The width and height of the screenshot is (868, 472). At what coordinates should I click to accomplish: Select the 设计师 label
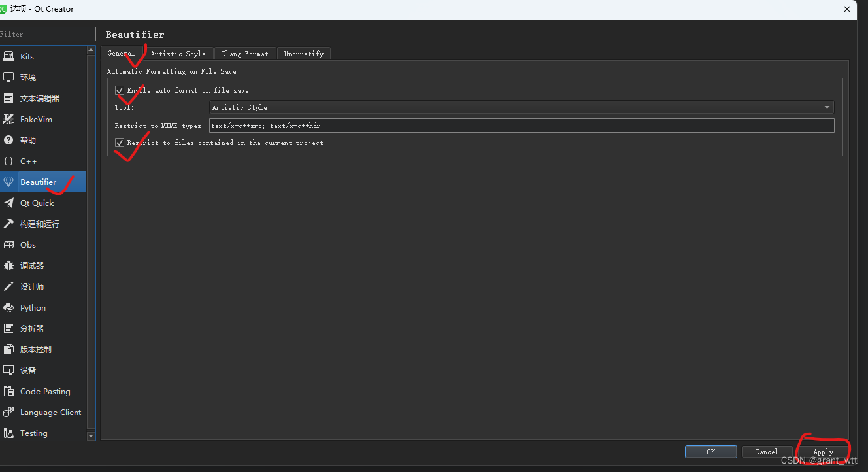32,287
